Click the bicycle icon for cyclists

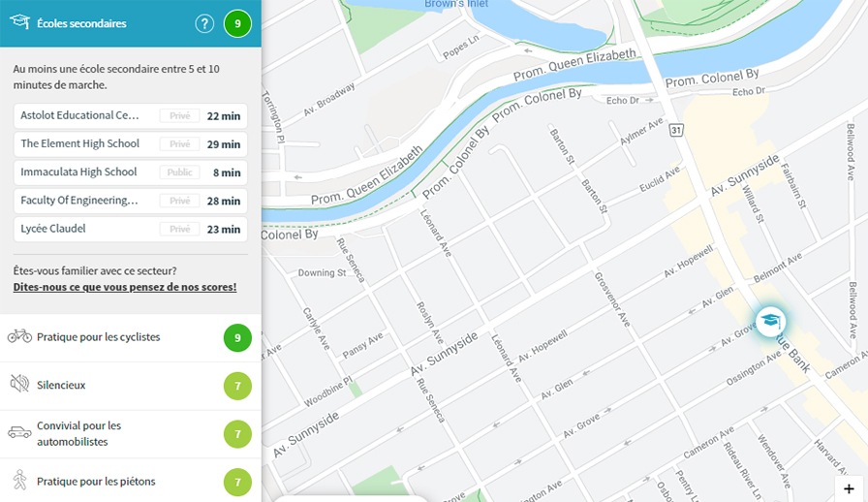click(x=19, y=336)
